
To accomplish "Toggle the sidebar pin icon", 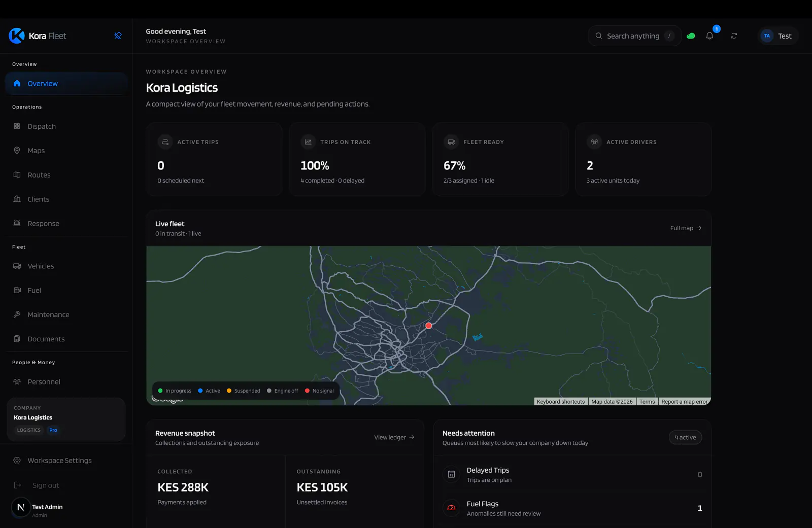I will point(118,36).
